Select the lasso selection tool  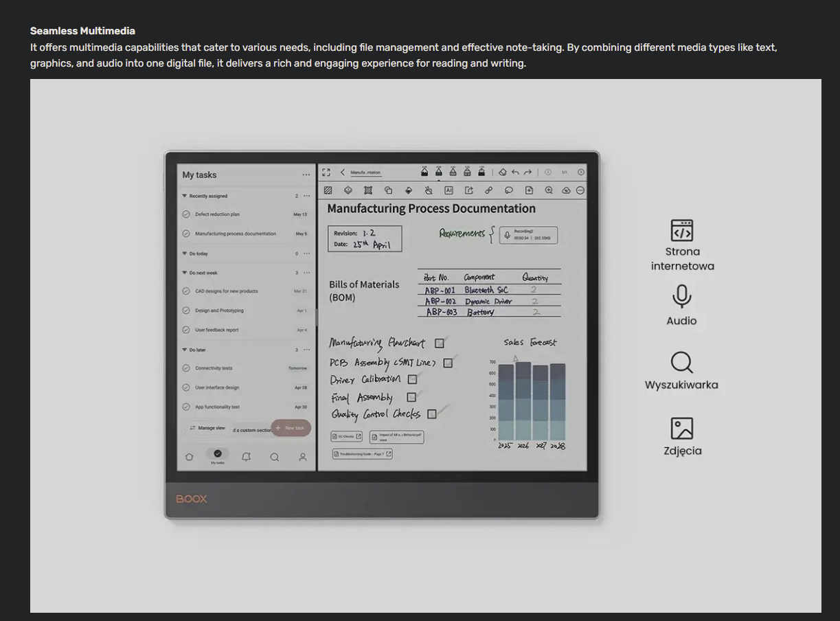tap(368, 190)
